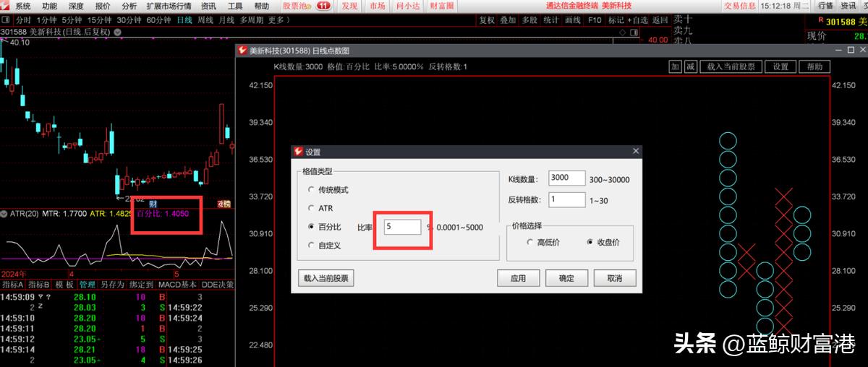Image resolution: width=868 pixels, height=367 pixels.
Task: Open the 深度 menu
Action: coord(76,6)
